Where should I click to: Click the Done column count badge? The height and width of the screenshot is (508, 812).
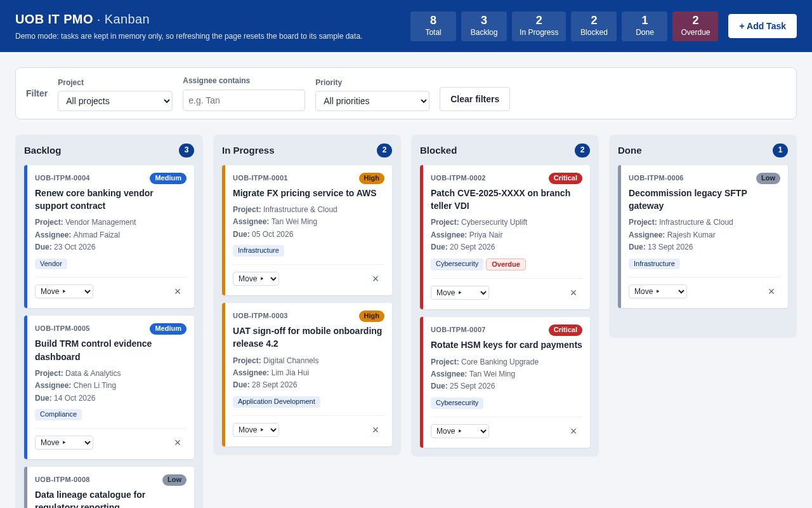780,150
